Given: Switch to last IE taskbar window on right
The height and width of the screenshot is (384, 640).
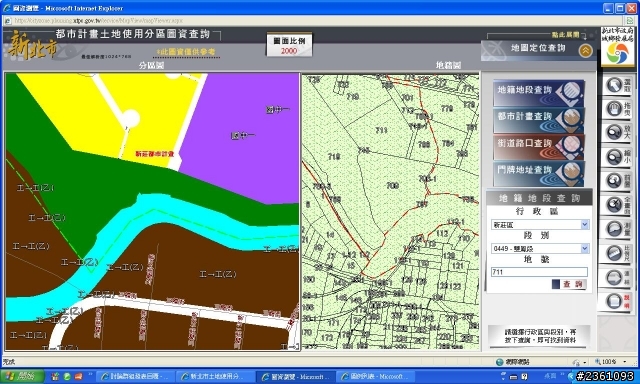Looking at the screenshot, I should 375,376.
